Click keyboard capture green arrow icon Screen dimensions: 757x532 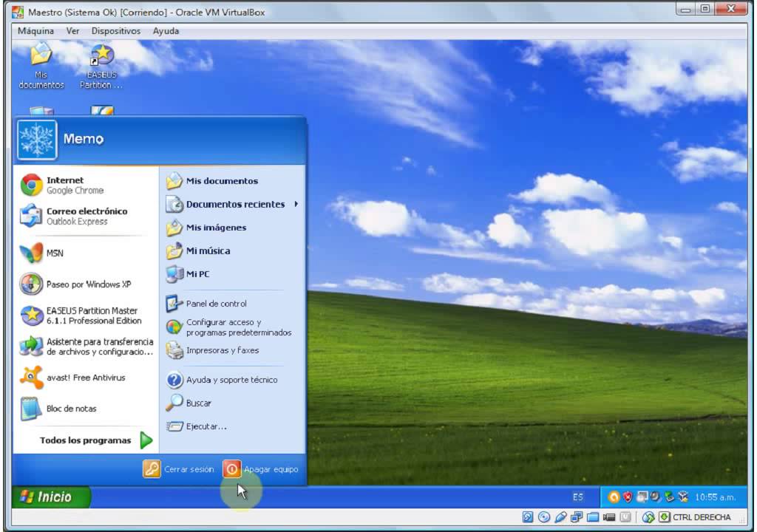click(665, 517)
